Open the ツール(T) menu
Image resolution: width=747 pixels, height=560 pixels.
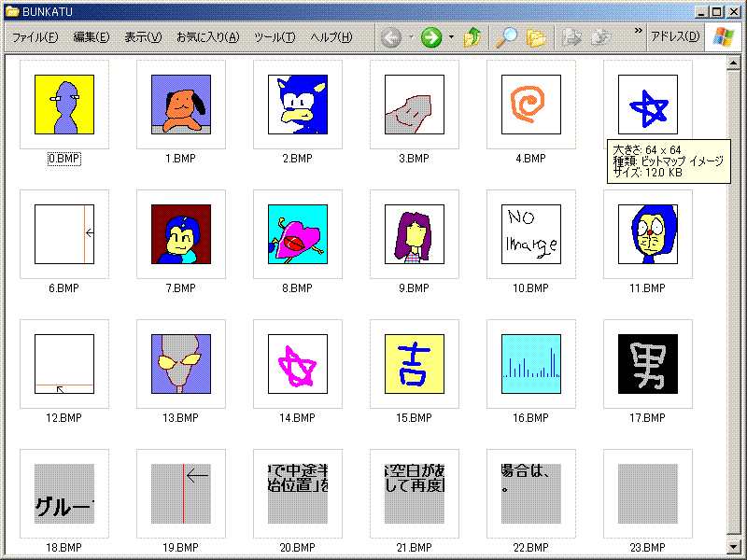(x=275, y=37)
